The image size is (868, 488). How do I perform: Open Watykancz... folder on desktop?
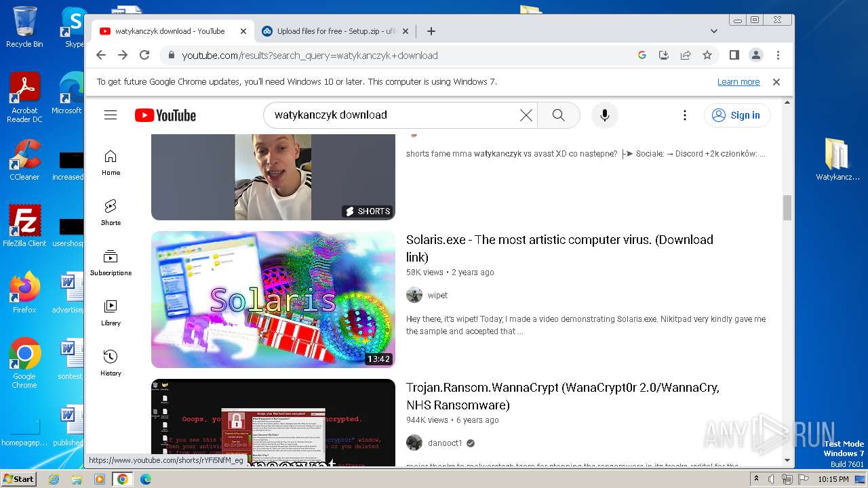(837, 160)
